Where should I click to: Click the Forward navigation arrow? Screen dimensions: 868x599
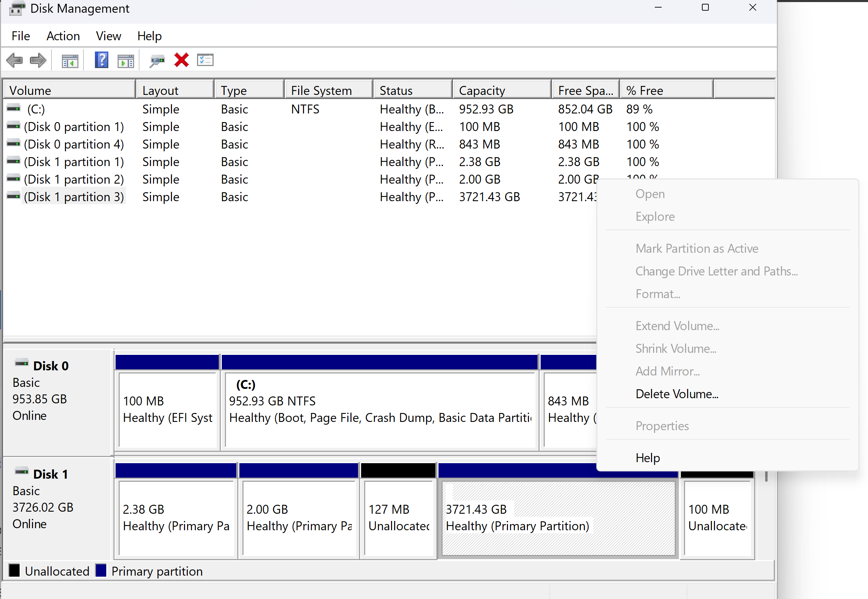click(37, 60)
